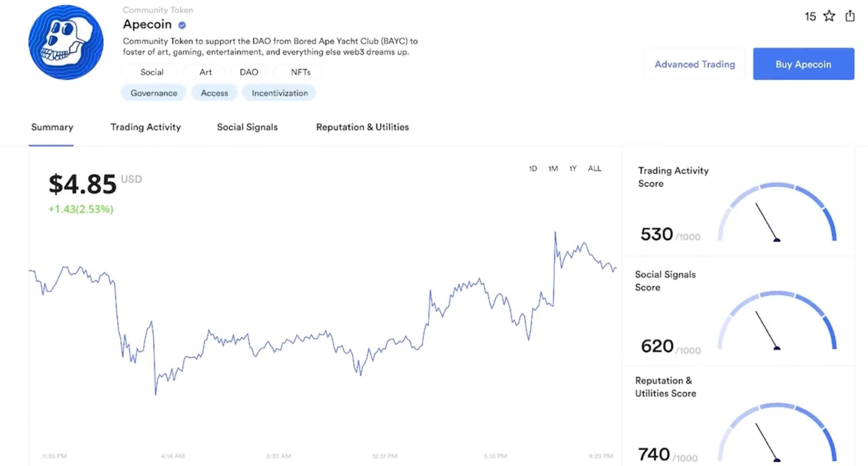
Task: Click the Apecoin skull logo
Action: click(x=66, y=42)
